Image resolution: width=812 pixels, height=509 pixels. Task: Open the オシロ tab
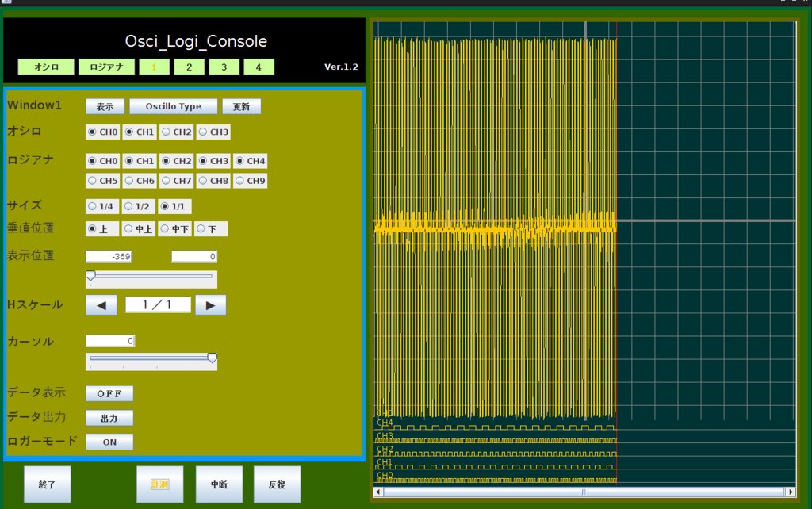pyautogui.click(x=46, y=67)
